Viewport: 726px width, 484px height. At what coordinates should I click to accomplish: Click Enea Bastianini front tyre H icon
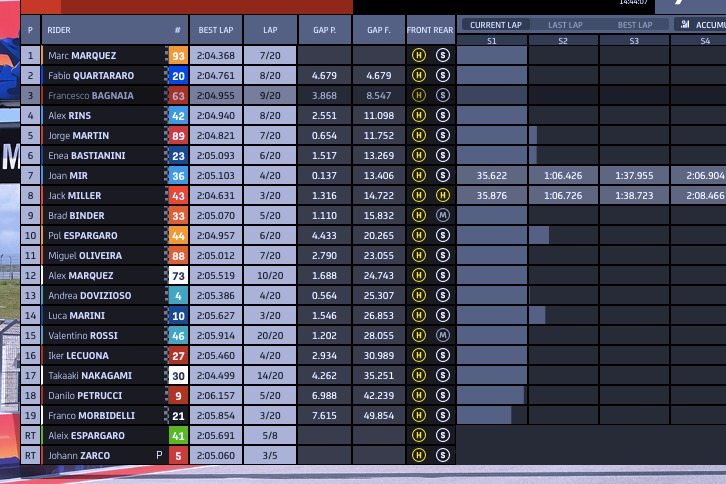click(x=419, y=155)
